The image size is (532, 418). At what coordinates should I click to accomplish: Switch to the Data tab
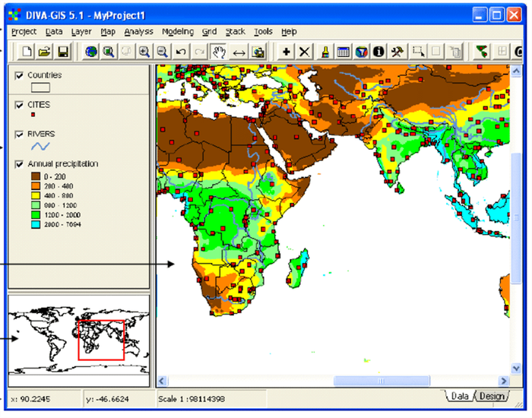(460, 396)
